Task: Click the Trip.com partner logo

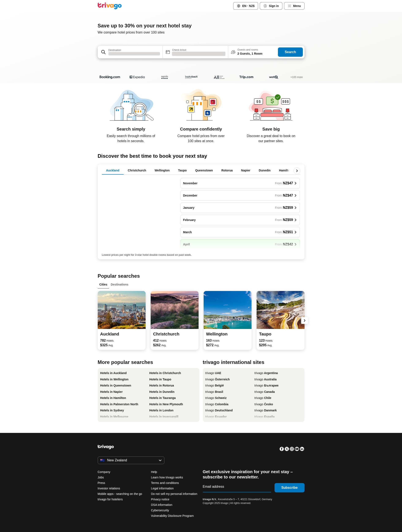Action: pos(246,77)
